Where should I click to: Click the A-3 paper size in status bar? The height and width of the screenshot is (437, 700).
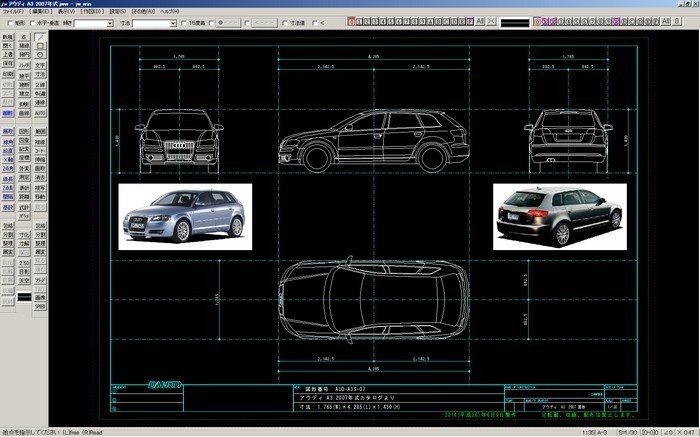(x=602, y=433)
